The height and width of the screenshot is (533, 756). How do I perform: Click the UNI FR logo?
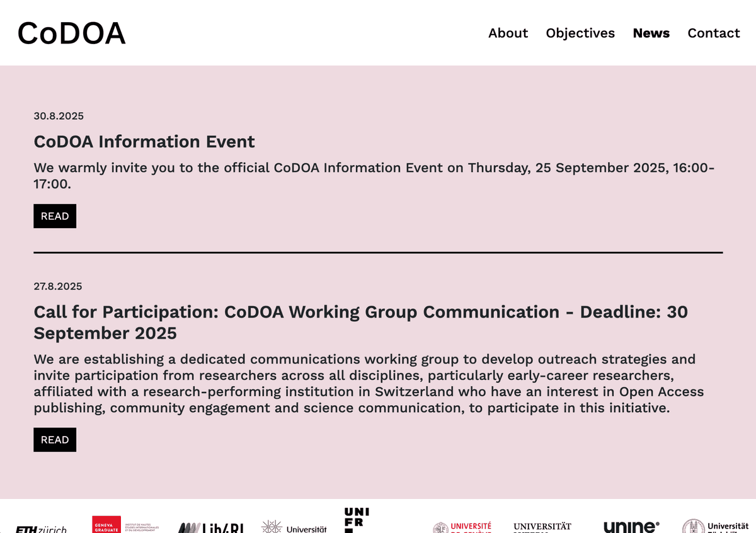click(x=357, y=520)
